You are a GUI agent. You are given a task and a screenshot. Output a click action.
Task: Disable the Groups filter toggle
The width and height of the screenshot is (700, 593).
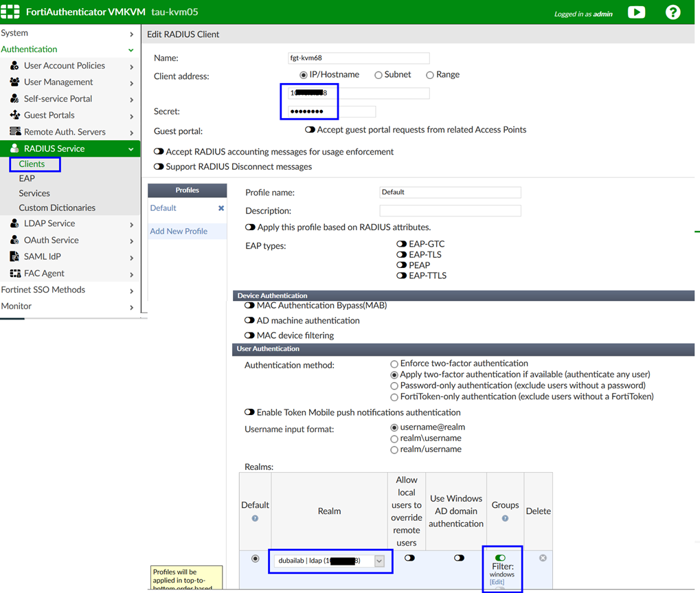pyautogui.click(x=501, y=558)
